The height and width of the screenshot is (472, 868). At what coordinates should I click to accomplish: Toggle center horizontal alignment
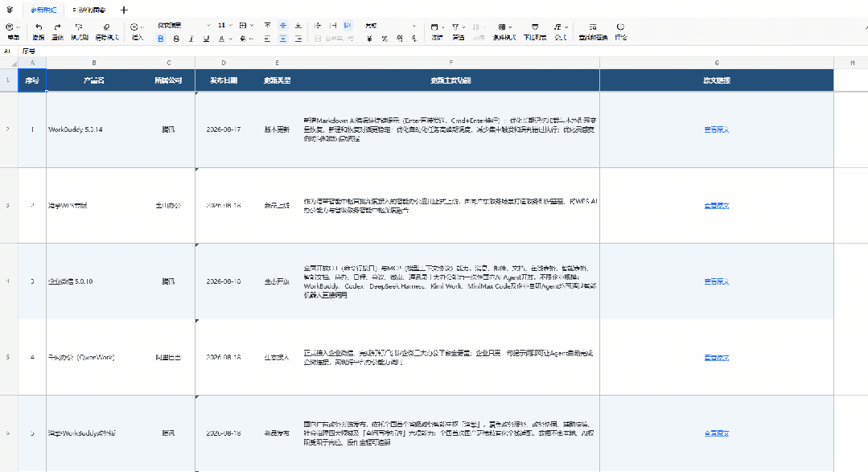(x=283, y=38)
